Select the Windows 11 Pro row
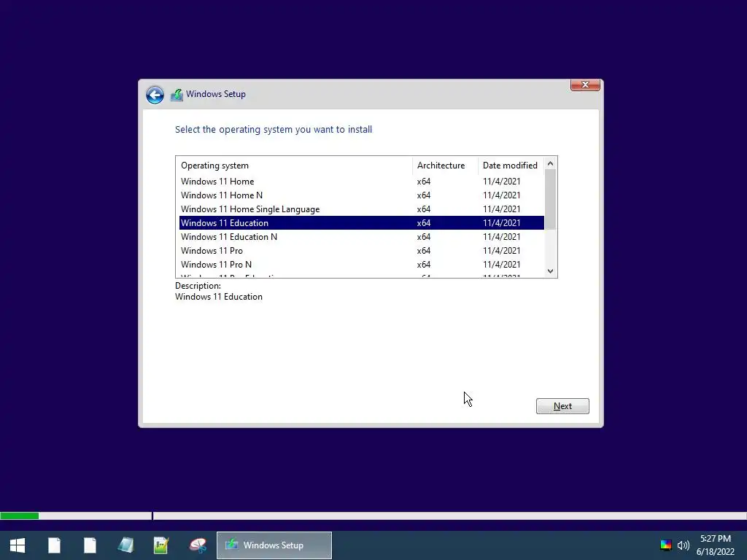Image resolution: width=747 pixels, height=560 pixels. click(x=362, y=251)
